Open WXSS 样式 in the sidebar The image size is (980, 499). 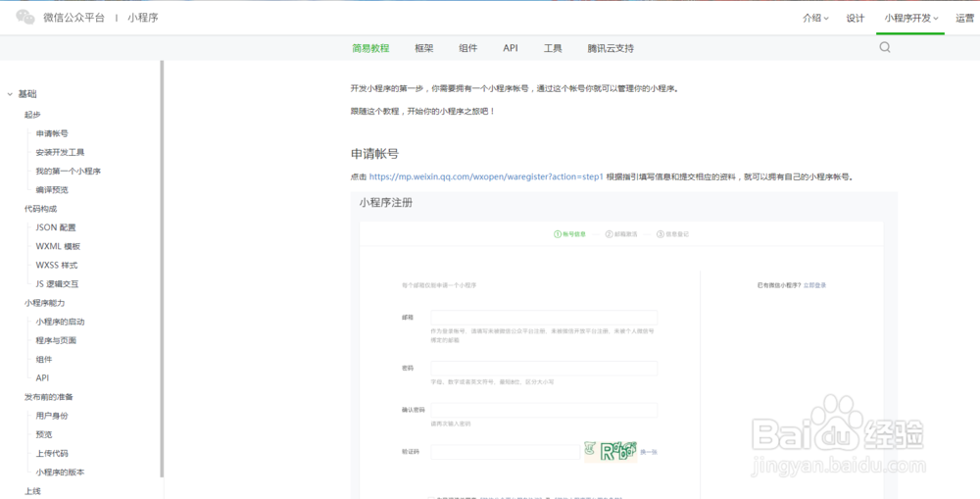tap(57, 265)
